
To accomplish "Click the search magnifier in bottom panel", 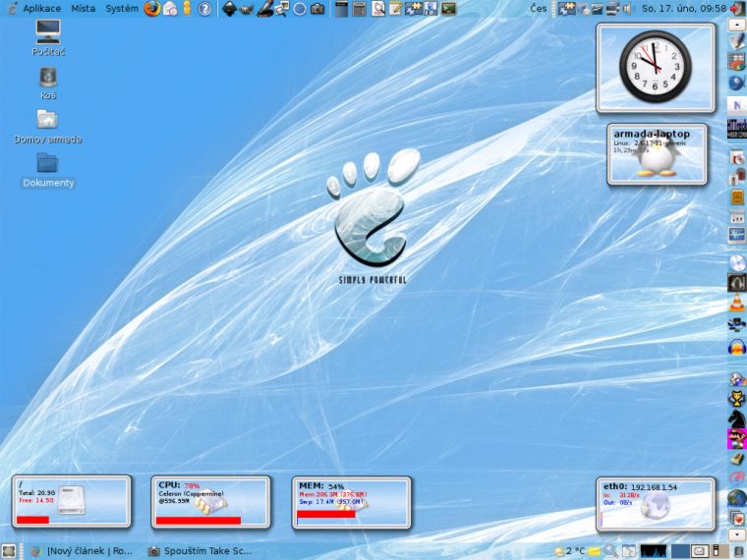I will (610, 551).
